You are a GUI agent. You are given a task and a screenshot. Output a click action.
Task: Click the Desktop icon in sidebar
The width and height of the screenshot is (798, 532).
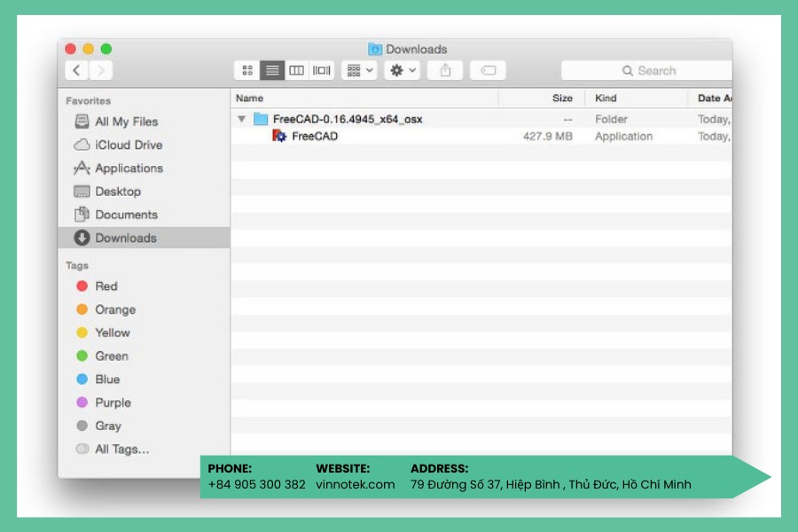[82, 192]
